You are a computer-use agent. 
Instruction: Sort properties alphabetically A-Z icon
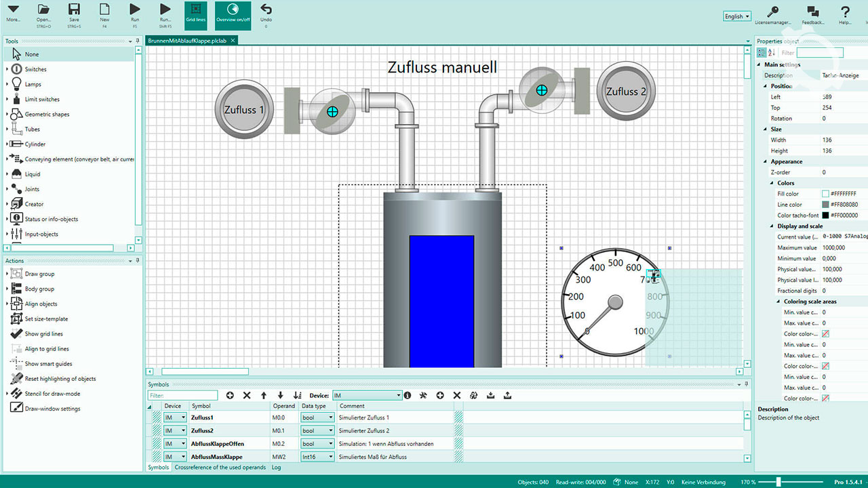point(771,52)
